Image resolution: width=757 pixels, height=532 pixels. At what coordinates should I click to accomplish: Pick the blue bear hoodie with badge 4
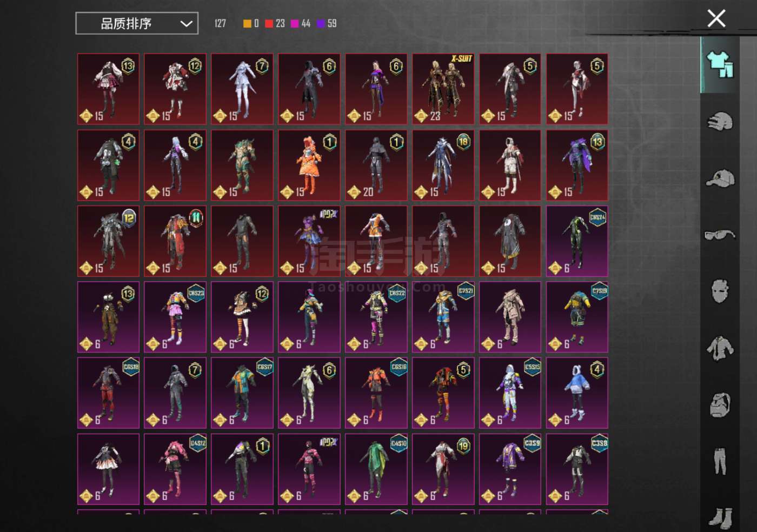[x=577, y=393]
